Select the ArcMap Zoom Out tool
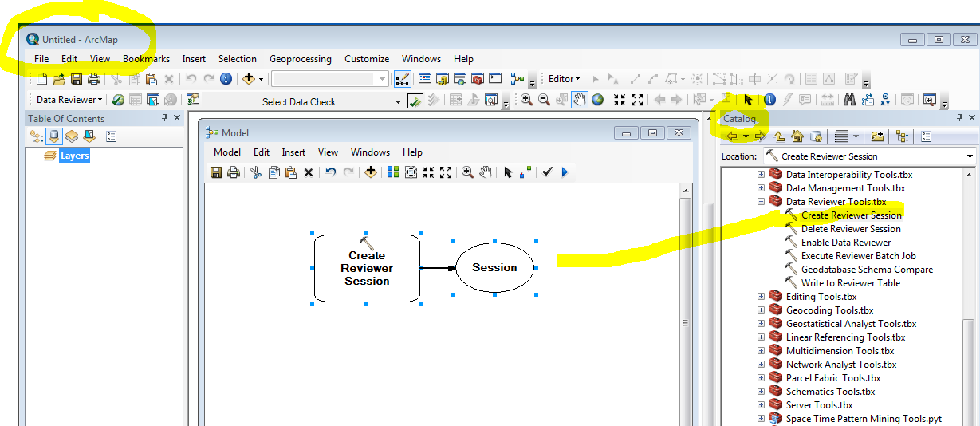980x426 pixels. click(545, 100)
